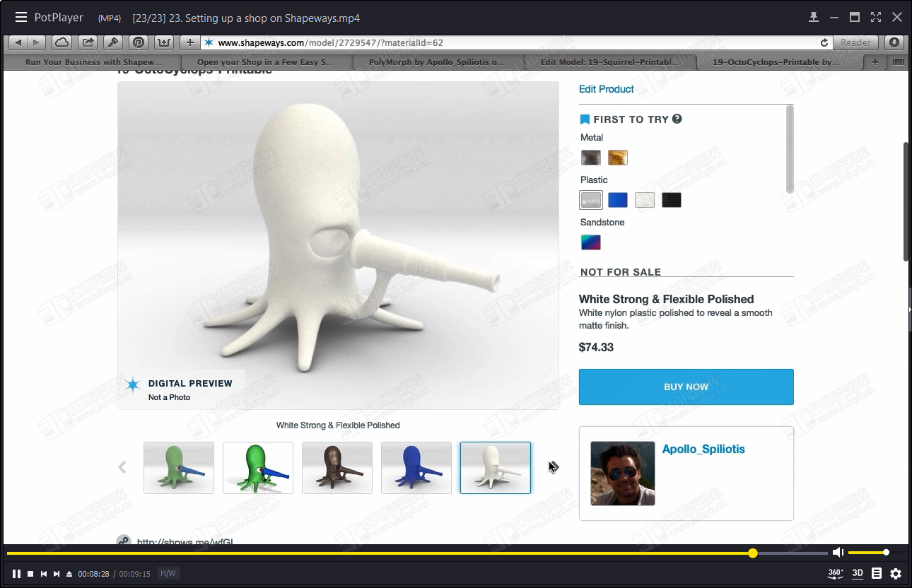Click the iCloud tabs icon
912x588 pixels.
point(62,42)
